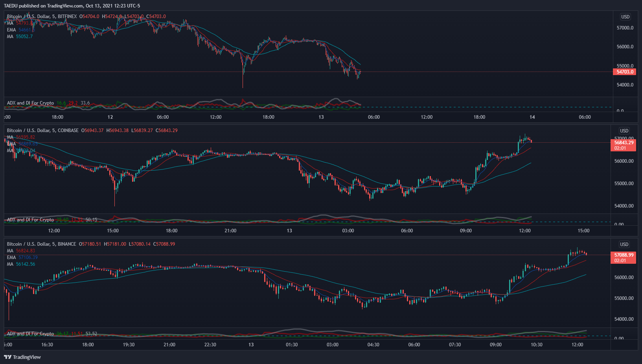The width and height of the screenshot is (642, 364).
Task: Click the TAEDU published on TradingView.com header
Action: pos(72,6)
